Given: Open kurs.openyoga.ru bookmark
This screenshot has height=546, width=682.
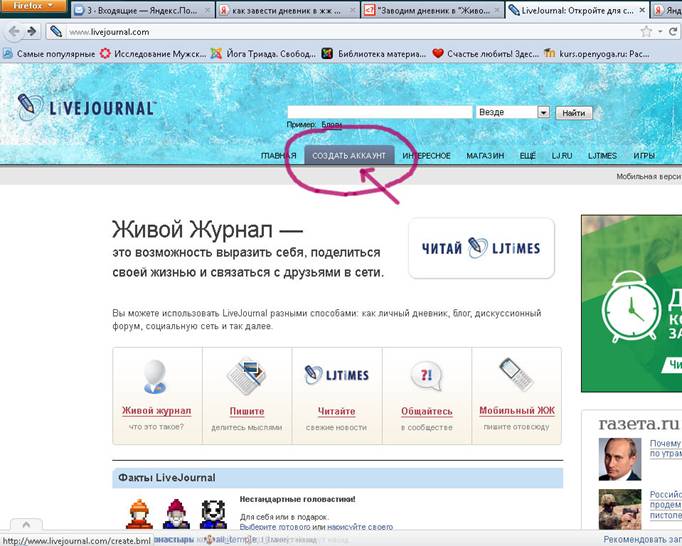Looking at the screenshot, I should [x=597, y=54].
